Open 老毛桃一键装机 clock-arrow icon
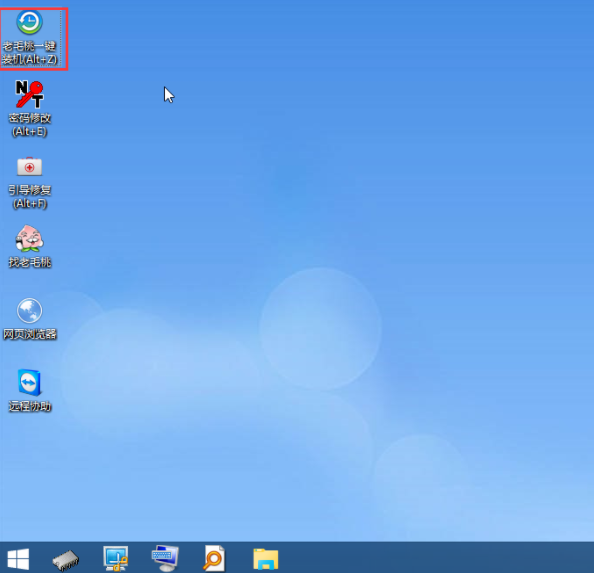The image size is (594, 573). point(30,22)
